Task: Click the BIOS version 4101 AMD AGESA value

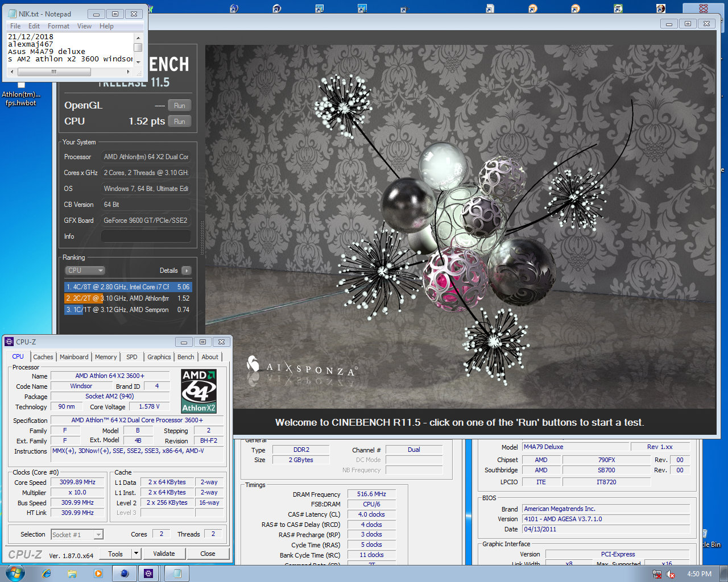Action: coord(606,519)
